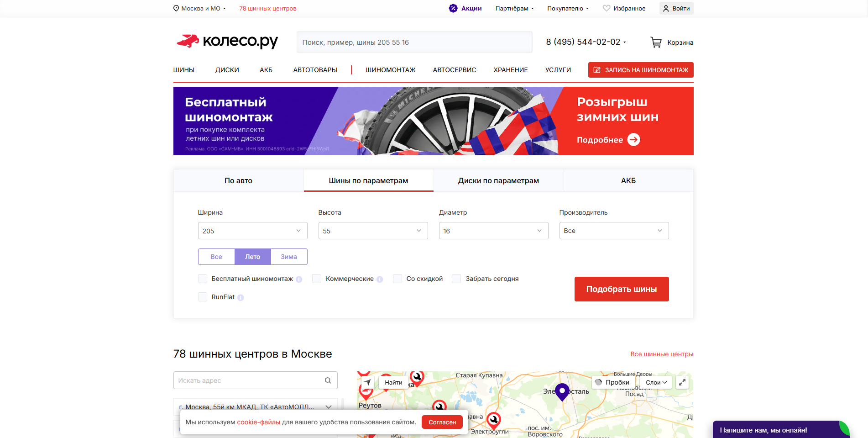Click the Акции discount badge icon
Image resolution: width=868 pixels, height=438 pixels.
click(453, 8)
